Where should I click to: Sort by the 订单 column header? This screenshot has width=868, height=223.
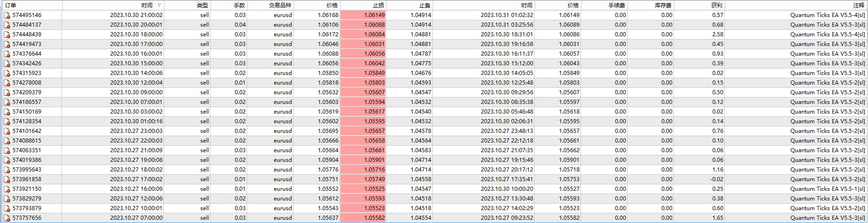32,6
